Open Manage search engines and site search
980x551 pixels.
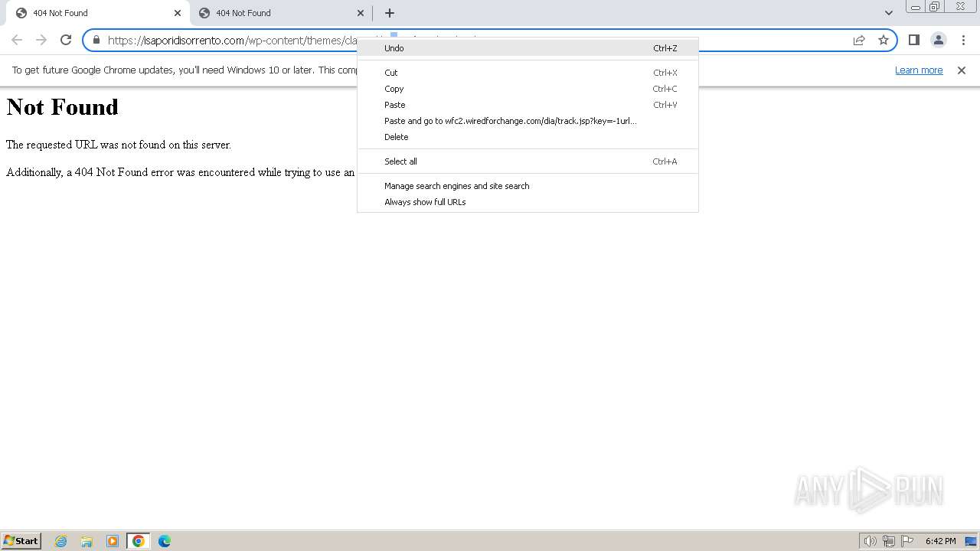[528, 186]
